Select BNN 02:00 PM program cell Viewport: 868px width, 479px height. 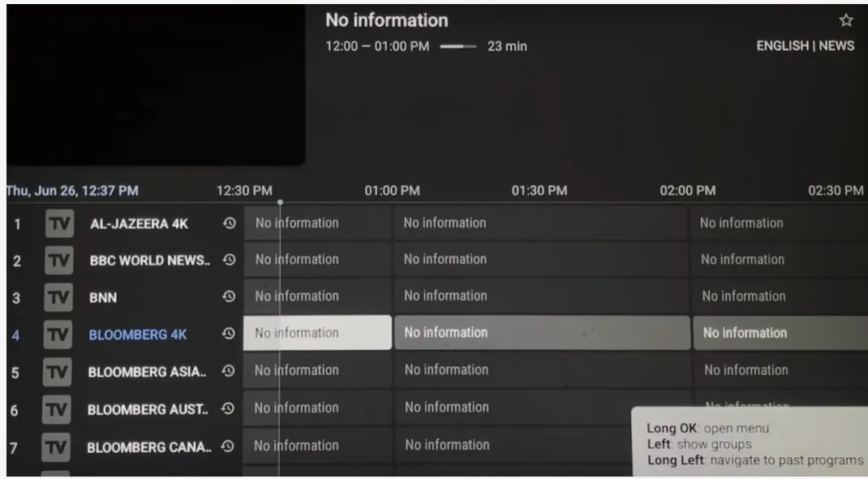[x=780, y=296]
